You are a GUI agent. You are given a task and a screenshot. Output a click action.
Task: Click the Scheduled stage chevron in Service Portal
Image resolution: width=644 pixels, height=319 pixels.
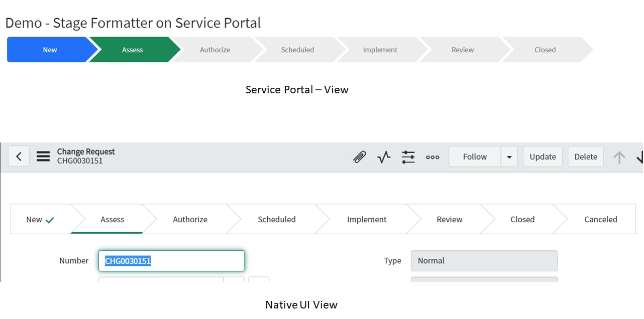(x=297, y=50)
